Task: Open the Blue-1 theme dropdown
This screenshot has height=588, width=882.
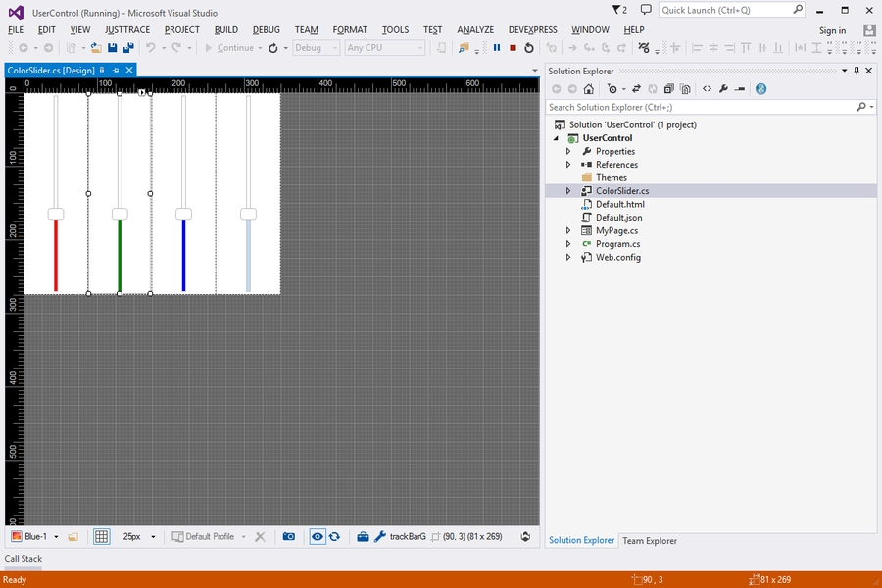Action: pos(56,537)
